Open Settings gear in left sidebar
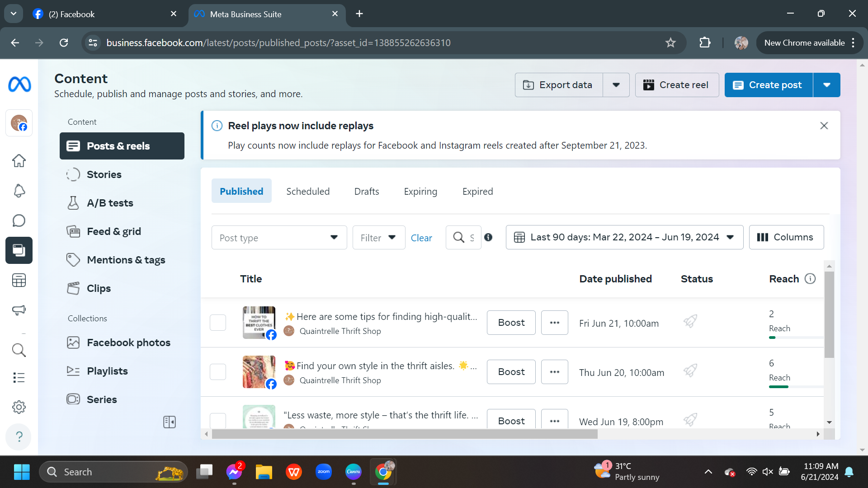 19,407
